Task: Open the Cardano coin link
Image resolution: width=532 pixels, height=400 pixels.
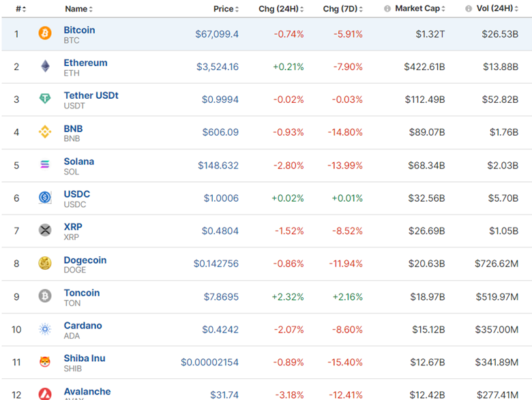Action: point(83,326)
